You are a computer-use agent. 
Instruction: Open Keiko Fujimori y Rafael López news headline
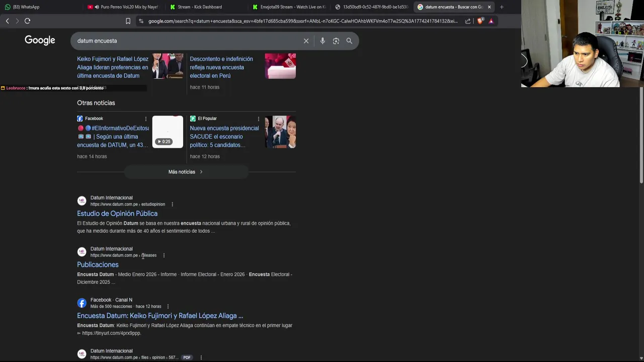click(x=113, y=67)
